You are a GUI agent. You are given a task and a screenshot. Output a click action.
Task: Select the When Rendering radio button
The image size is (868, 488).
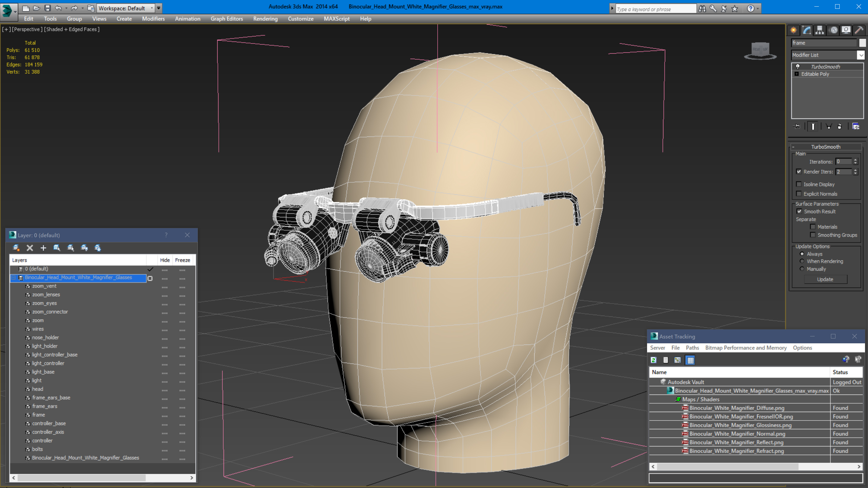pos(802,261)
